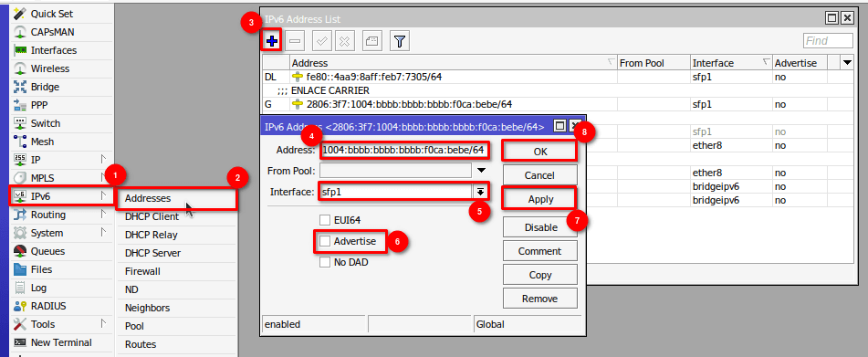Click the Remove (minus) toolbar button
This screenshot has width=868, height=357.
point(295,40)
